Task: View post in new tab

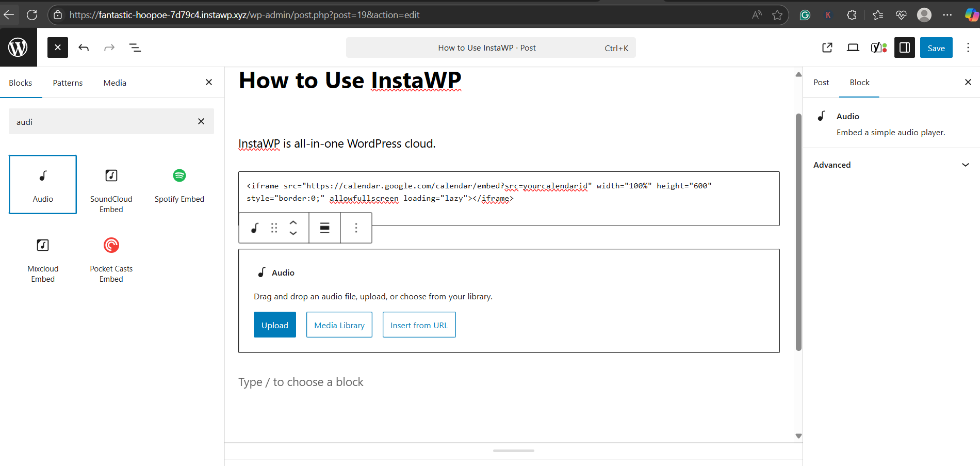Action: [x=827, y=47]
